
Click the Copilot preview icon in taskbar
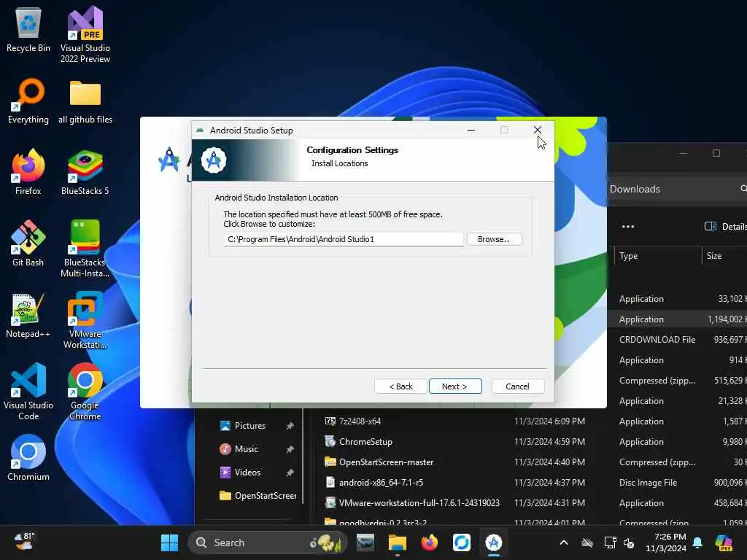pyautogui.click(x=724, y=542)
